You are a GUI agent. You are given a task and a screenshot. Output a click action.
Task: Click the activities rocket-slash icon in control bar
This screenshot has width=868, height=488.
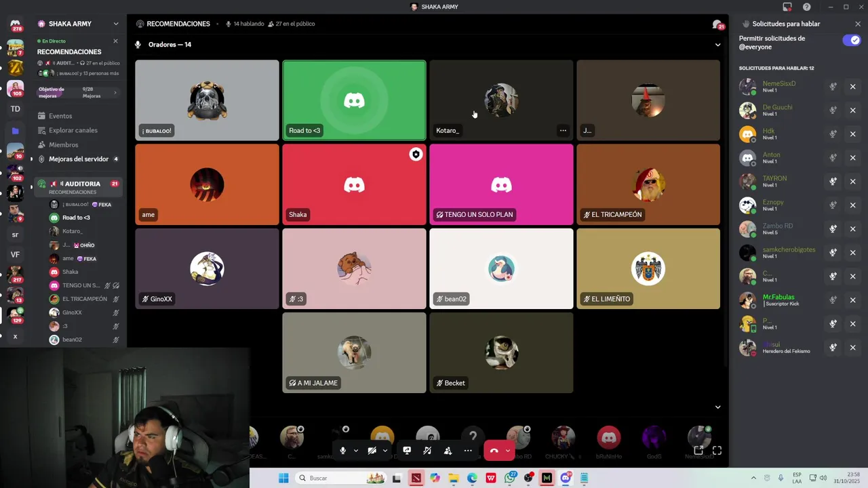[427, 451]
